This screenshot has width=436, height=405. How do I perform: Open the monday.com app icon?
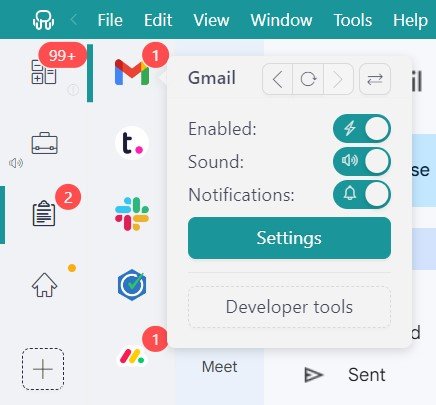pos(132,357)
